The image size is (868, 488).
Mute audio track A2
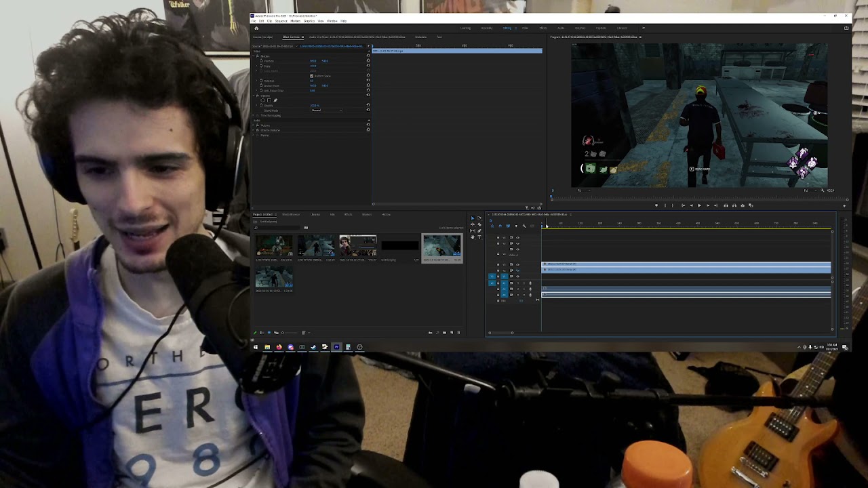coord(517,289)
